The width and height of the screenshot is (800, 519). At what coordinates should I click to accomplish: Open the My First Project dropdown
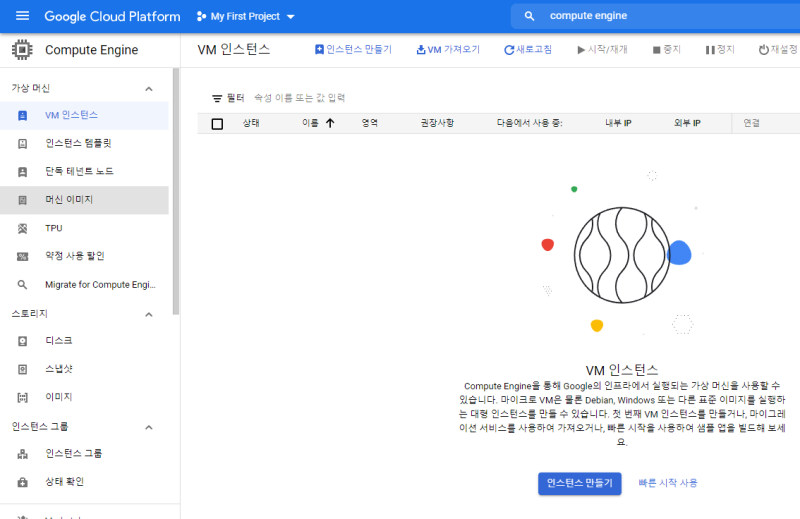246,17
